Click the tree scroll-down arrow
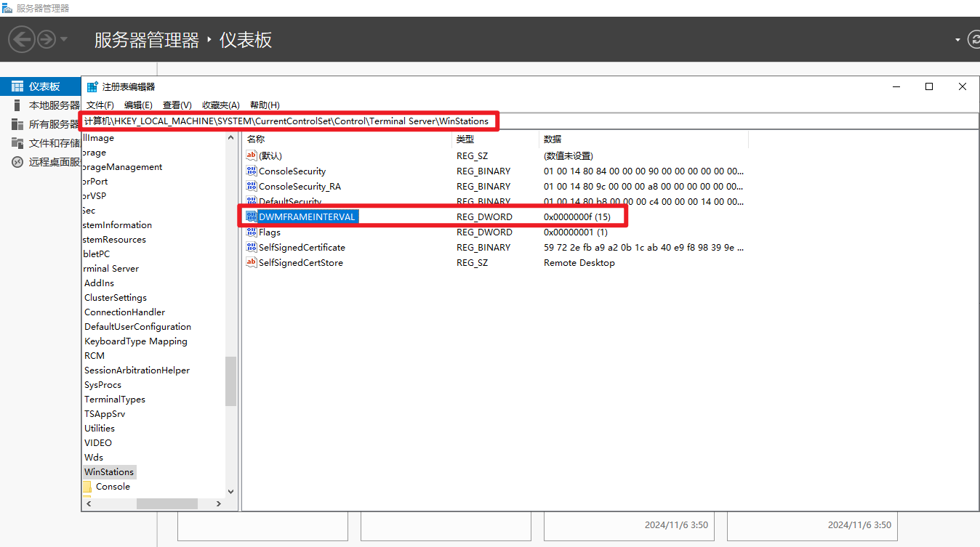This screenshot has height=547, width=980. pyautogui.click(x=231, y=492)
